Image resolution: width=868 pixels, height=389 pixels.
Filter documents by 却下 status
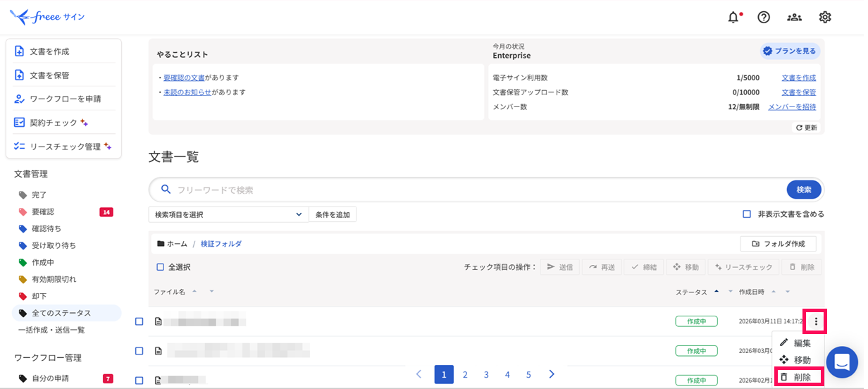pyautogui.click(x=39, y=296)
